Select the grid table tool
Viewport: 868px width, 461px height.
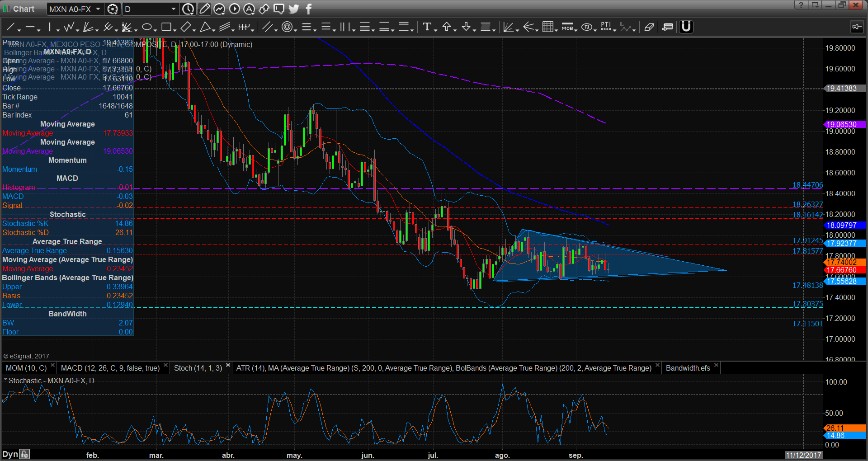tap(548, 27)
